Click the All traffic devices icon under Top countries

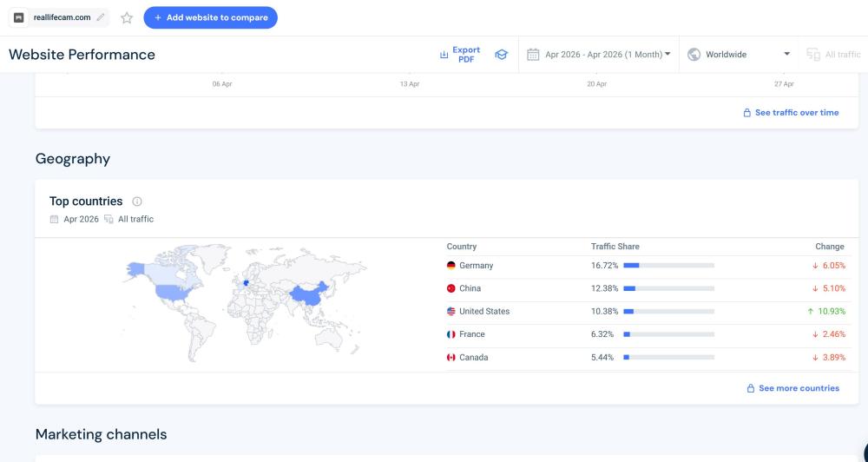[108, 219]
